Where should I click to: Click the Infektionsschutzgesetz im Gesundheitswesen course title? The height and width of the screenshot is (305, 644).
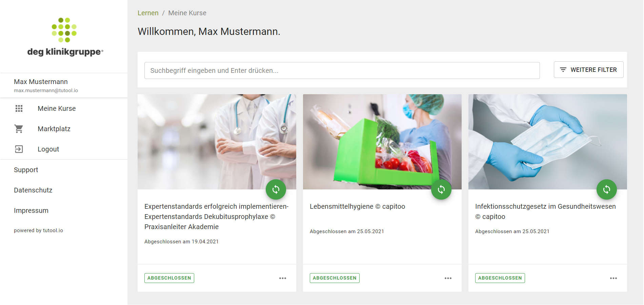(x=545, y=211)
